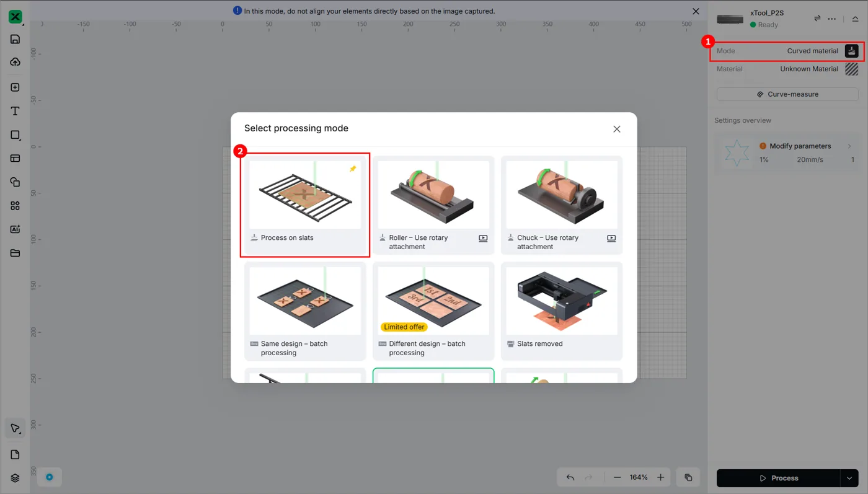Click the zoom in plus button
868x494 pixels.
click(x=661, y=477)
